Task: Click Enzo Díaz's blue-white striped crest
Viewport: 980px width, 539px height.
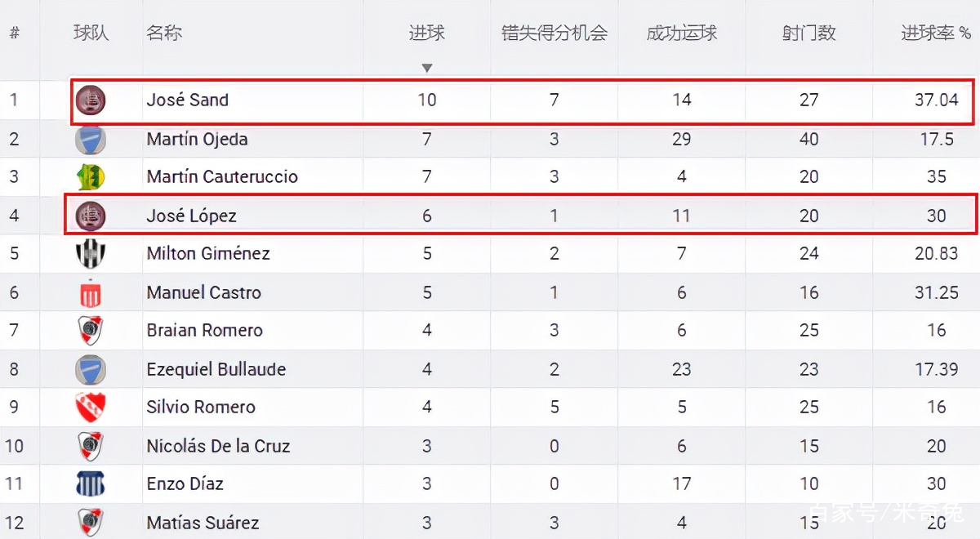Action: pyautogui.click(x=91, y=483)
